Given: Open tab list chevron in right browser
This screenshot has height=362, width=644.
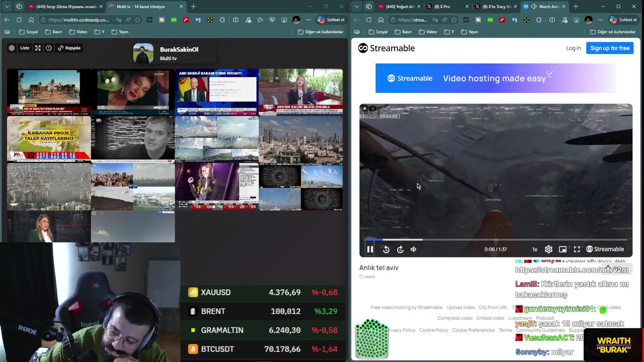Looking at the screenshot, I should tap(356, 7).
